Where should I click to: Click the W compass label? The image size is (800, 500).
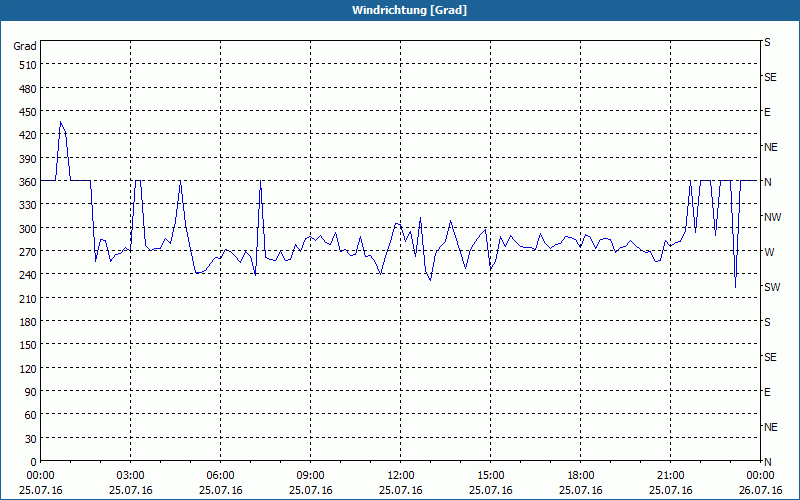click(769, 252)
